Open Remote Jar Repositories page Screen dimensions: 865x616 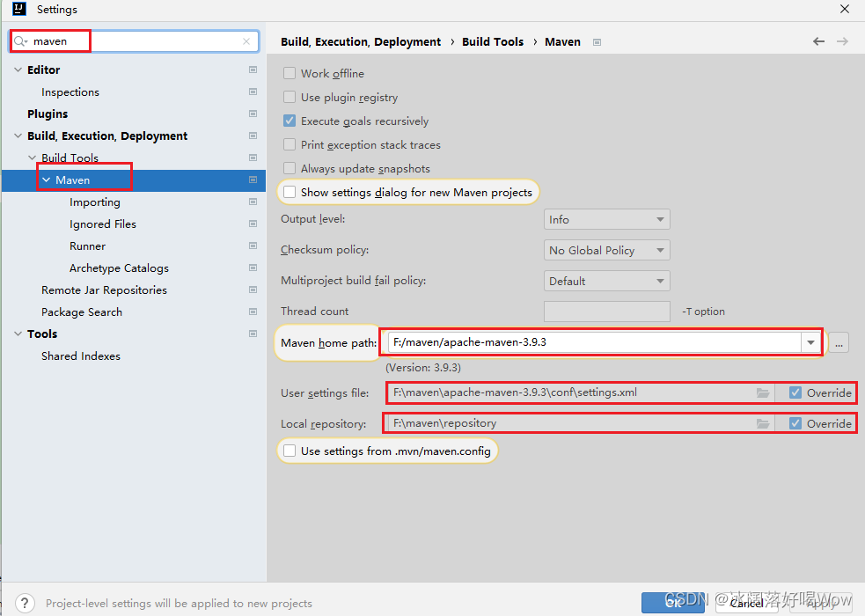point(104,290)
